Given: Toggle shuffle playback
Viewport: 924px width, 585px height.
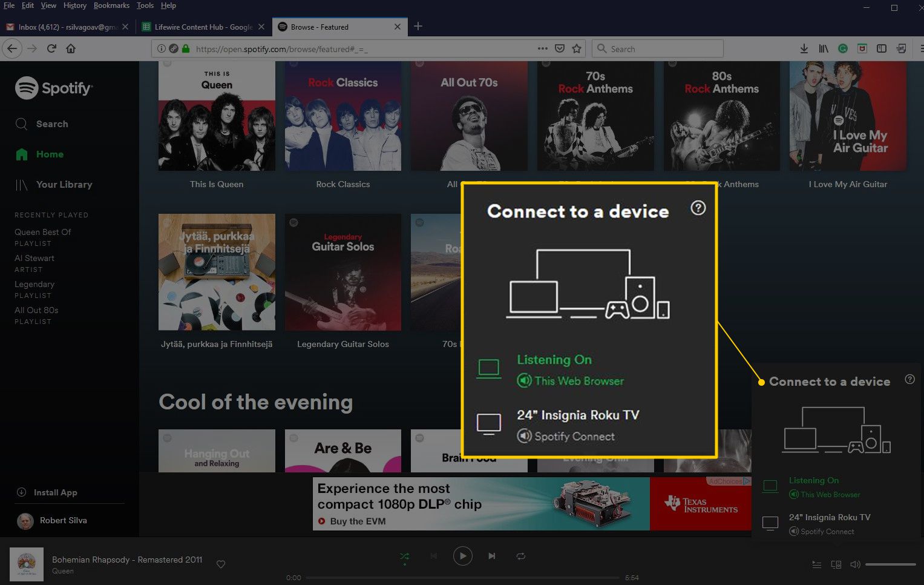Looking at the screenshot, I should point(405,556).
